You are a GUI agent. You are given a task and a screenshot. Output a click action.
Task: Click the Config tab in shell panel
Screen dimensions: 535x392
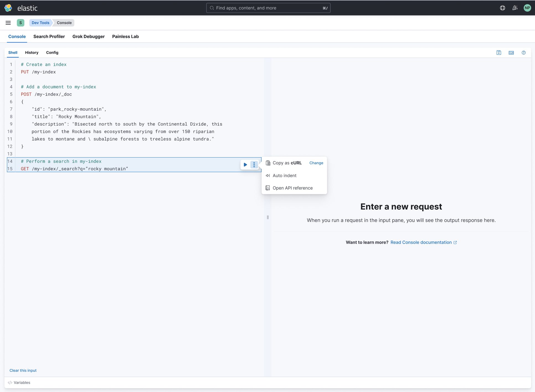pos(52,52)
